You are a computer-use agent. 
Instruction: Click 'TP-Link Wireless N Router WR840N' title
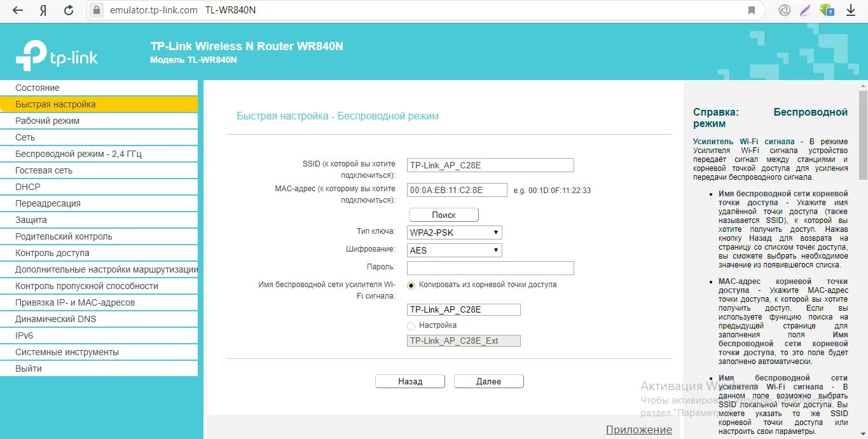pos(247,46)
